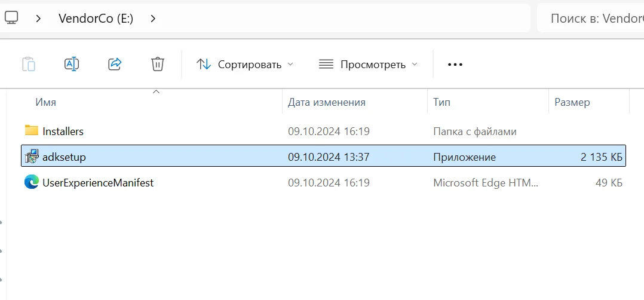Click the Поиск в: VendorCo search field
The height and width of the screenshot is (300, 644).
591,19
